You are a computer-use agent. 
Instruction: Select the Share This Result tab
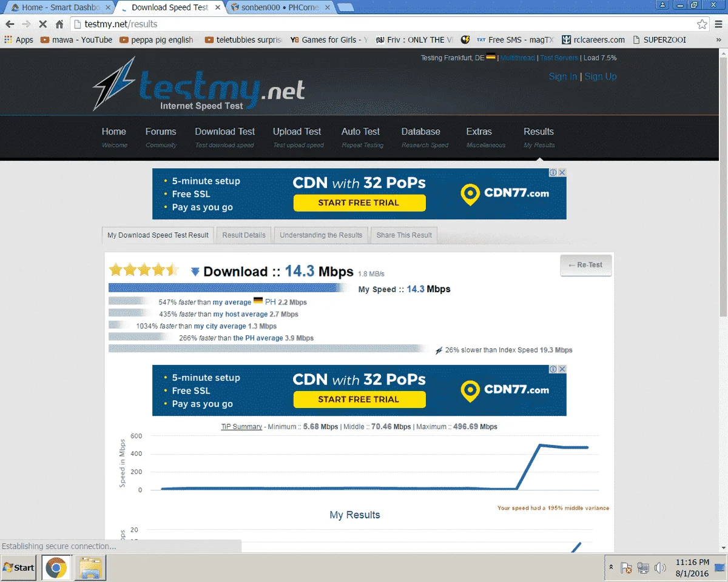[x=404, y=235]
